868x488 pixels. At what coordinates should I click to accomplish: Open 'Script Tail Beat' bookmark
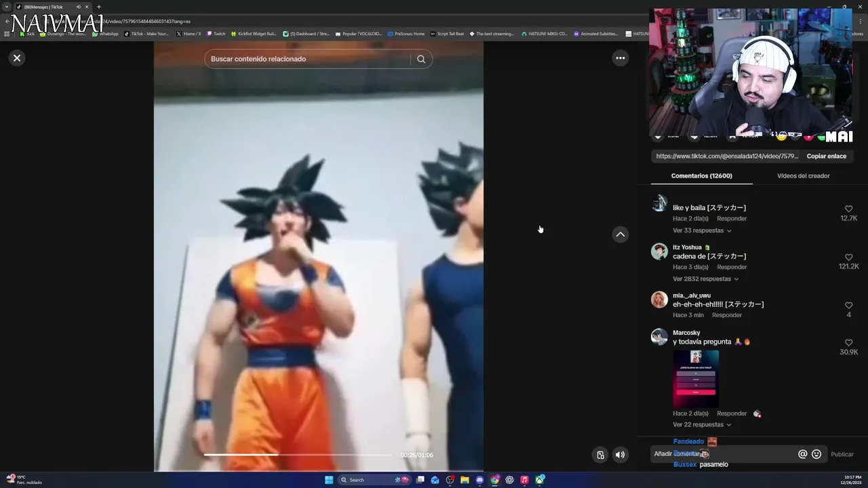(x=448, y=33)
